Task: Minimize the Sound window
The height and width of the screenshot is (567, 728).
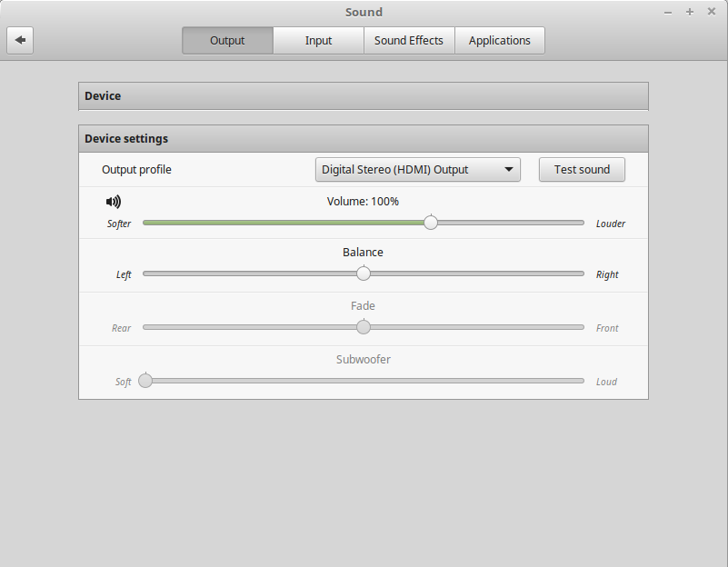Action: 669,12
